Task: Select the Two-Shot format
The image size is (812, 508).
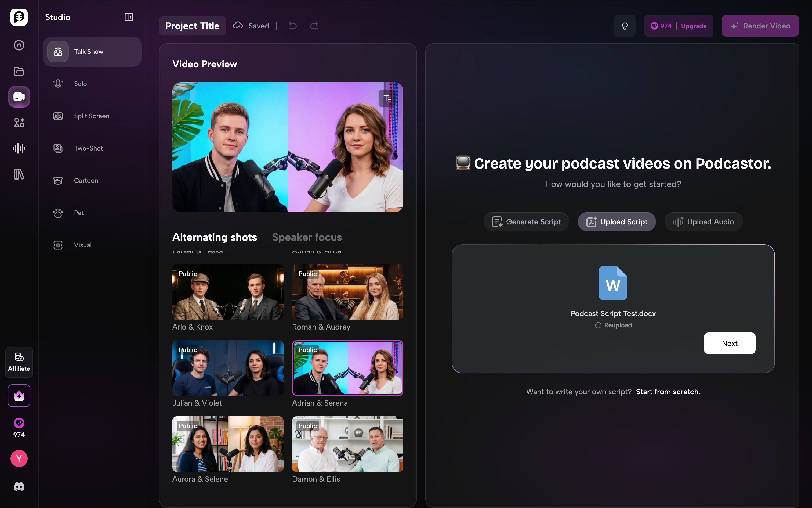Action: click(92, 148)
